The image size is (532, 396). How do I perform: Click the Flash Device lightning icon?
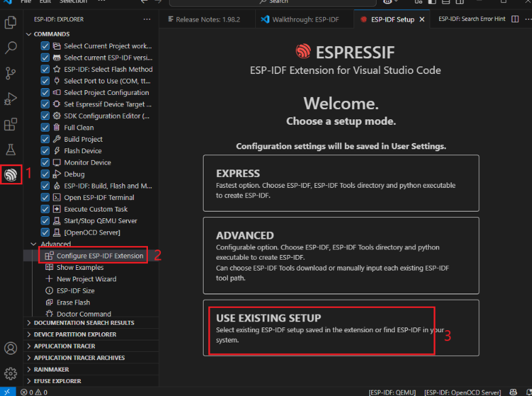[x=57, y=151]
